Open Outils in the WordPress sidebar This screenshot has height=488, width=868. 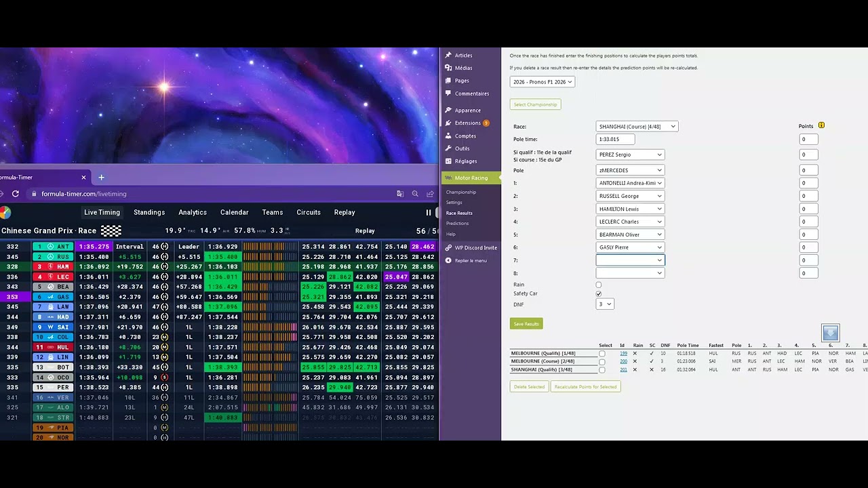click(x=462, y=148)
